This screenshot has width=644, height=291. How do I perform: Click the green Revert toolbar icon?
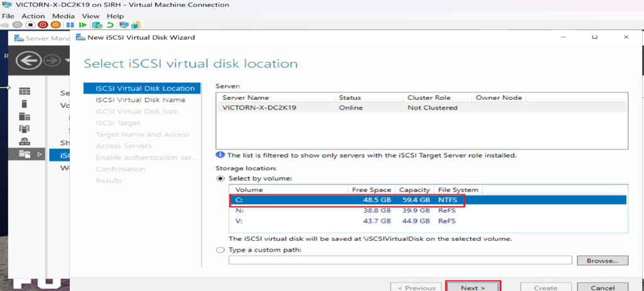[x=110, y=25]
